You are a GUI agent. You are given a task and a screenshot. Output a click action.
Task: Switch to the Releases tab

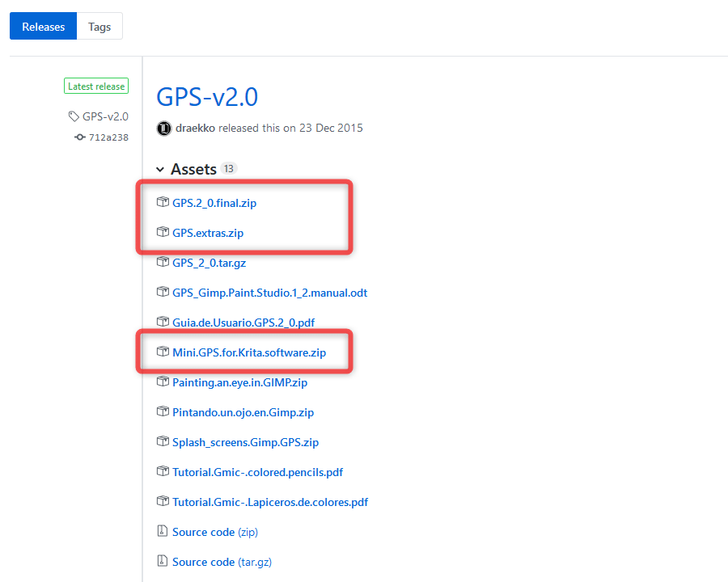pos(43,27)
